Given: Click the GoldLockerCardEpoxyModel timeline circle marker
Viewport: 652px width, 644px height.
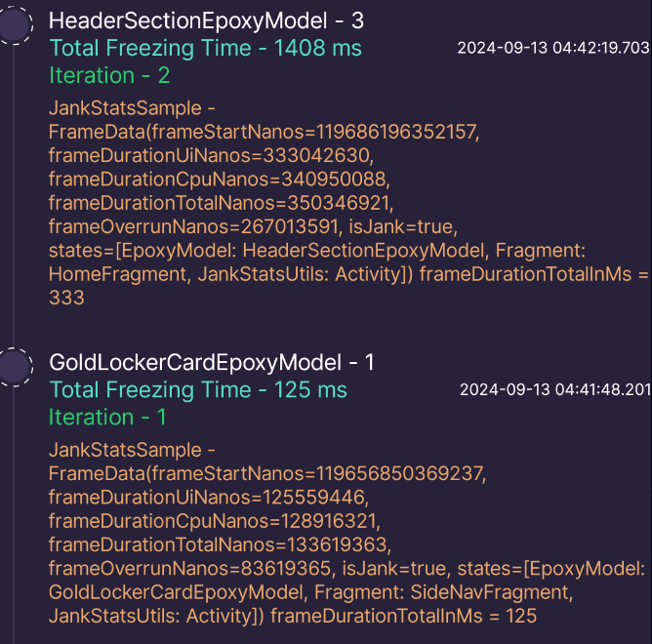Looking at the screenshot, I should [x=15, y=367].
